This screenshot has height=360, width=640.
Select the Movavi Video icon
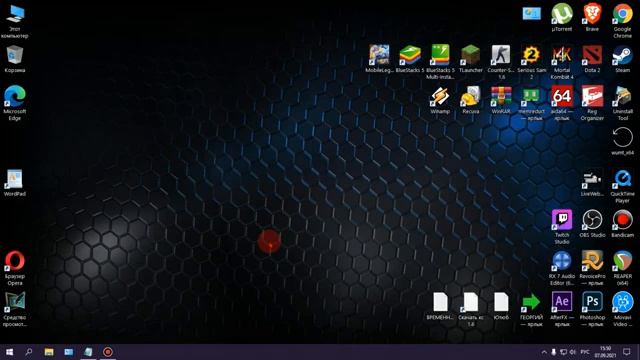pyautogui.click(x=622, y=309)
